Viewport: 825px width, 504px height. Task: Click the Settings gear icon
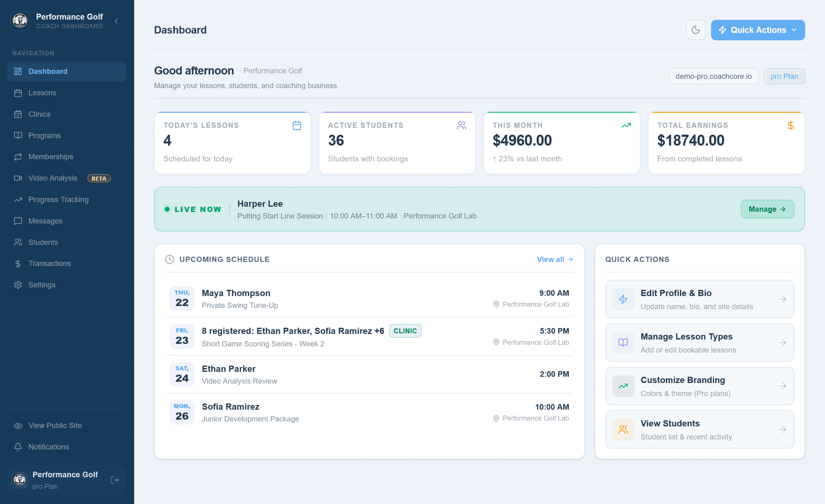point(18,285)
